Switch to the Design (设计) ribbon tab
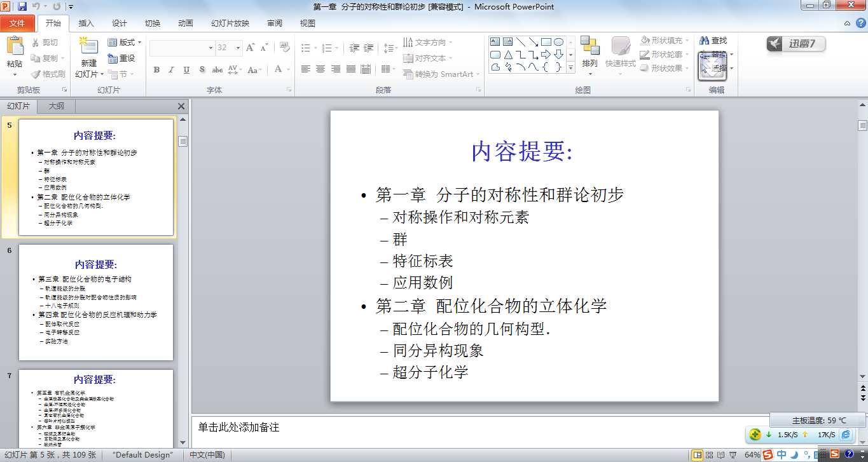This screenshot has width=868, height=462. tap(120, 24)
